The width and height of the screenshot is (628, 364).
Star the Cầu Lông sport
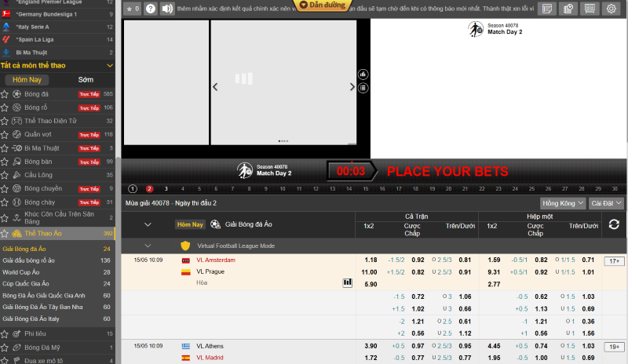tap(5, 175)
